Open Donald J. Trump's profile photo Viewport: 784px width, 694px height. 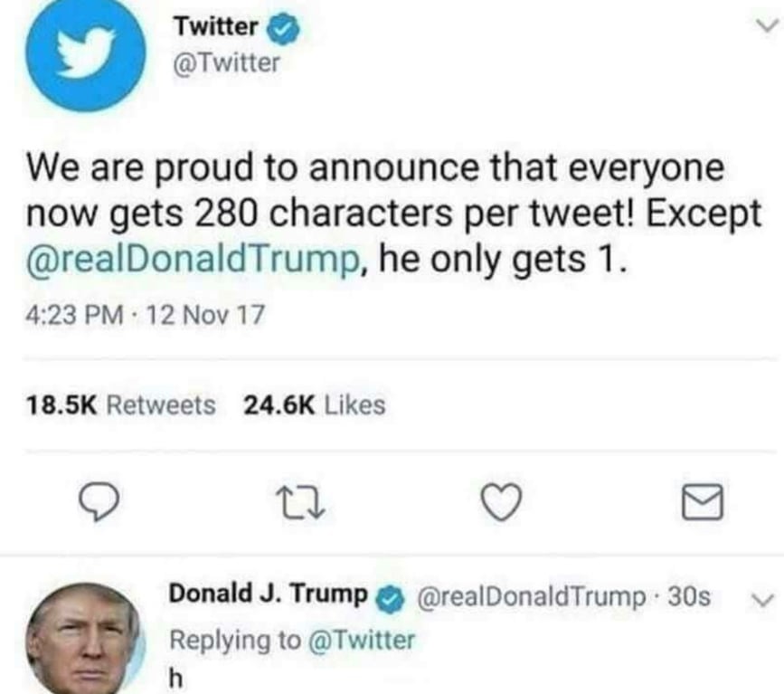click(x=83, y=639)
